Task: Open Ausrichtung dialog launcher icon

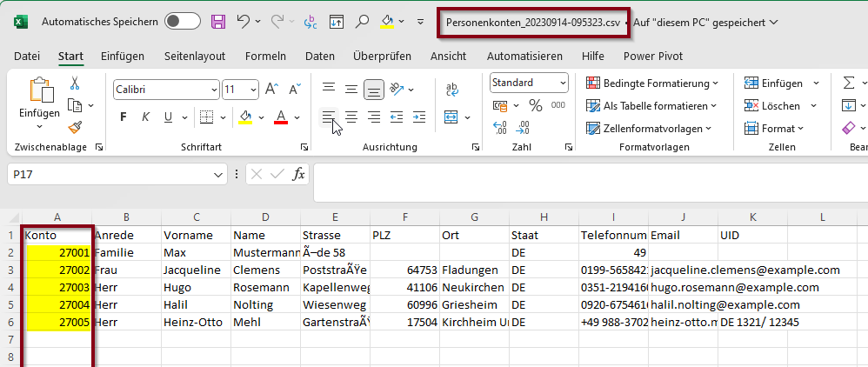Action: click(x=476, y=147)
